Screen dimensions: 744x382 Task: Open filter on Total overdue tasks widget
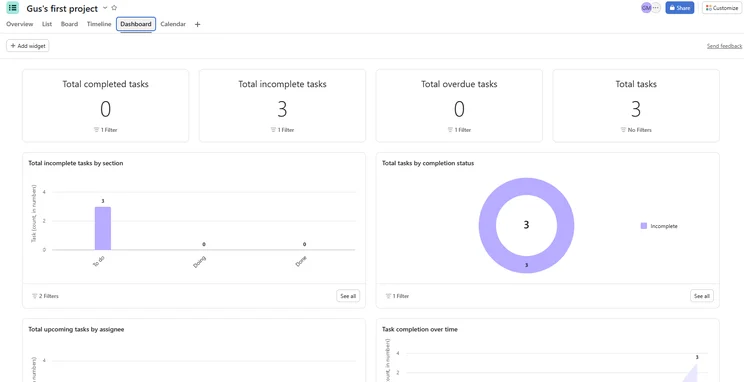pyautogui.click(x=459, y=130)
